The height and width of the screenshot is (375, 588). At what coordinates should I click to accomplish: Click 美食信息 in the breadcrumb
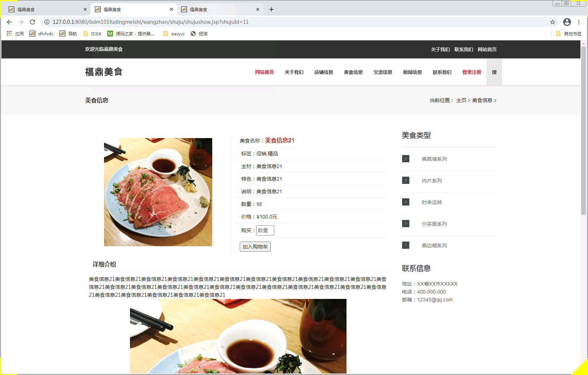tap(482, 100)
